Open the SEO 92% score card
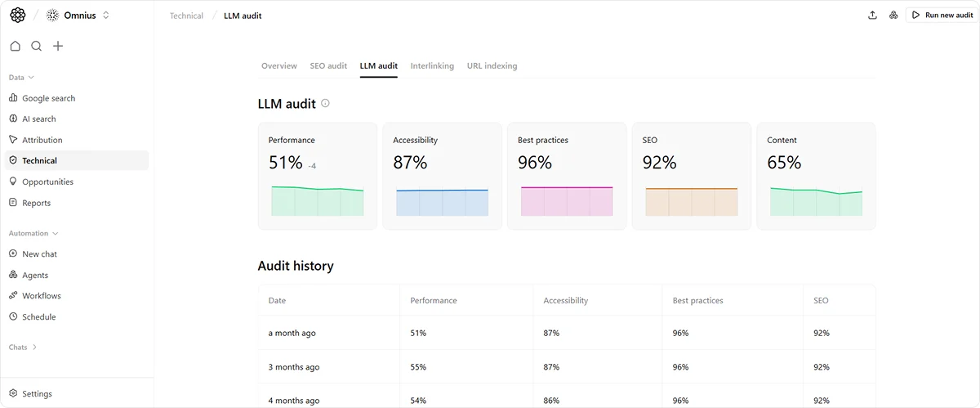Screen dimensions: 980x408 pyautogui.click(x=692, y=176)
